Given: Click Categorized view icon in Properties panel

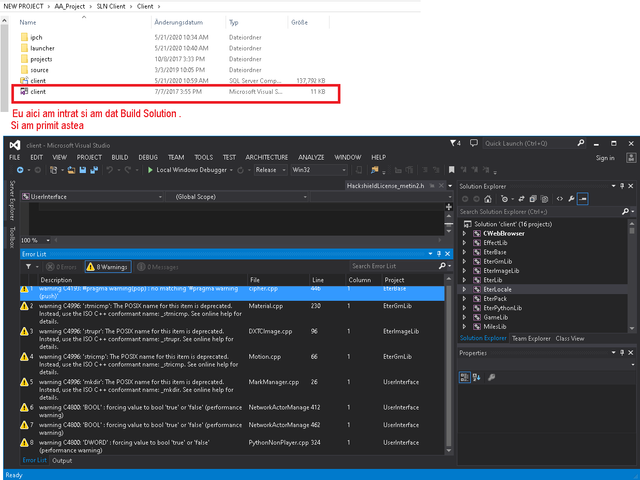Looking at the screenshot, I should [x=464, y=378].
